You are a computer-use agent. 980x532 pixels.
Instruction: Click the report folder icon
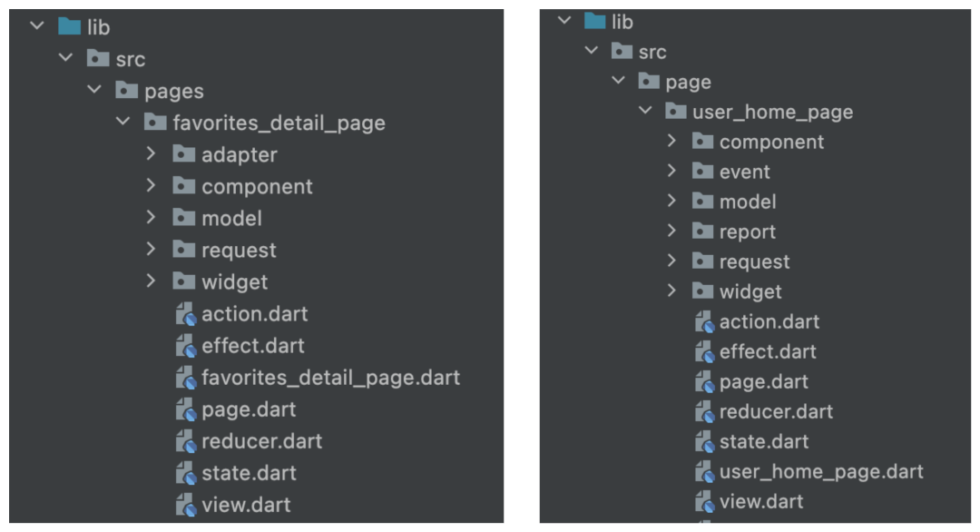[703, 232]
